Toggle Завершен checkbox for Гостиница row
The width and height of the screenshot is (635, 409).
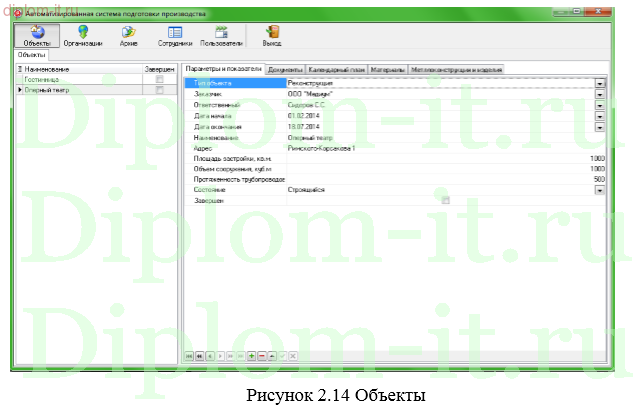[160, 79]
